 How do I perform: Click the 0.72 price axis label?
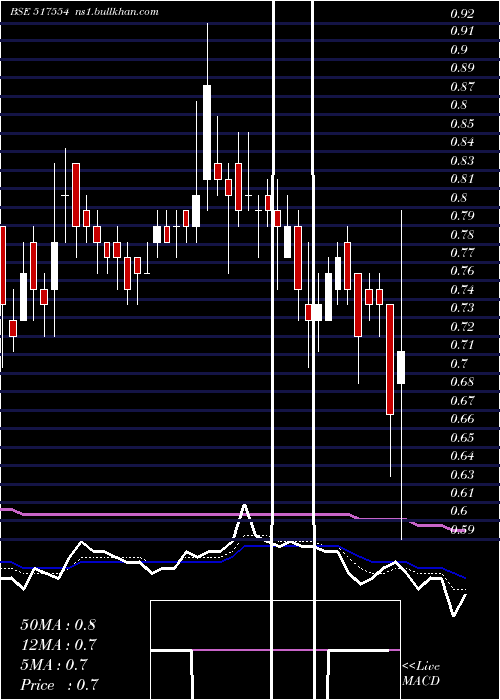tap(462, 327)
